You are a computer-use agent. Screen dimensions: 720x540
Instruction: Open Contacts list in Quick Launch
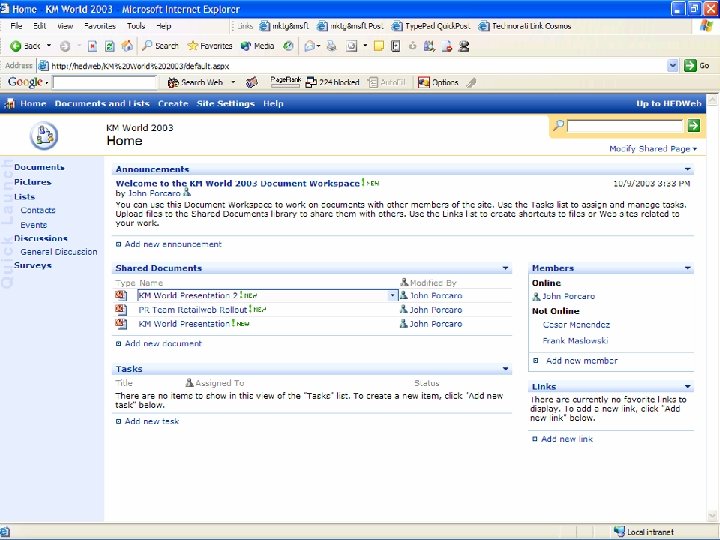click(38, 210)
